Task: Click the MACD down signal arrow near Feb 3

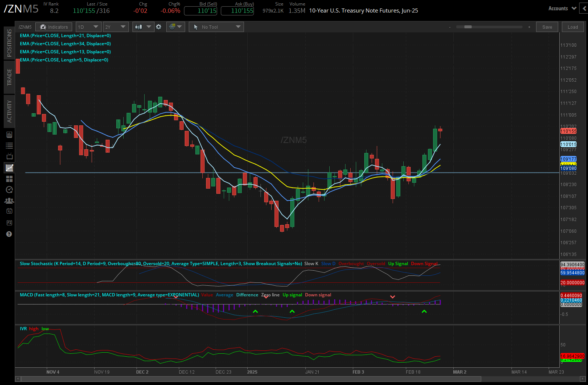Action: pyautogui.click(x=393, y=297)
